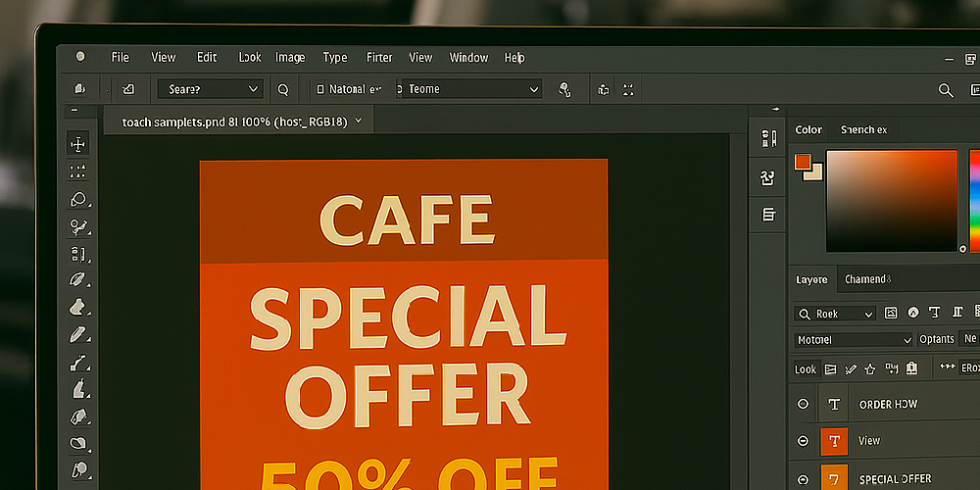Click the ERox field in lock row
The width and height of the screenshot is (980, 490).
(969, 368)
